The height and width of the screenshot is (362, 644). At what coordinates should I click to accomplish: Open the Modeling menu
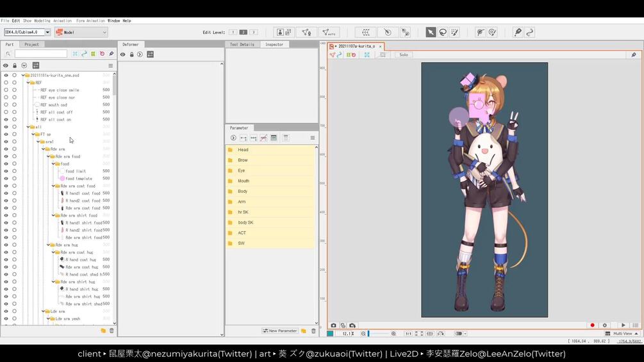pos(42,21)
